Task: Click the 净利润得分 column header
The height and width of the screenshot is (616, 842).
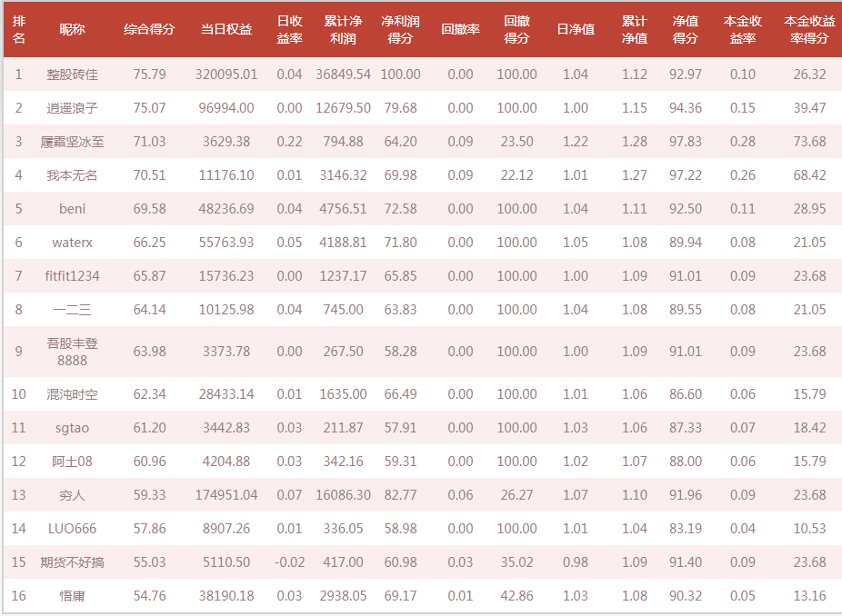Action: pos(400,29)
